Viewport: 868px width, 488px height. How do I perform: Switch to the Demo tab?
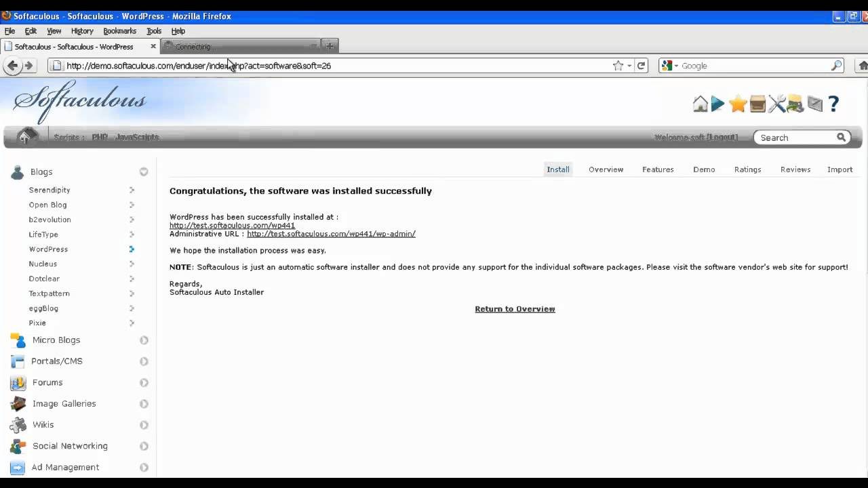704,169
